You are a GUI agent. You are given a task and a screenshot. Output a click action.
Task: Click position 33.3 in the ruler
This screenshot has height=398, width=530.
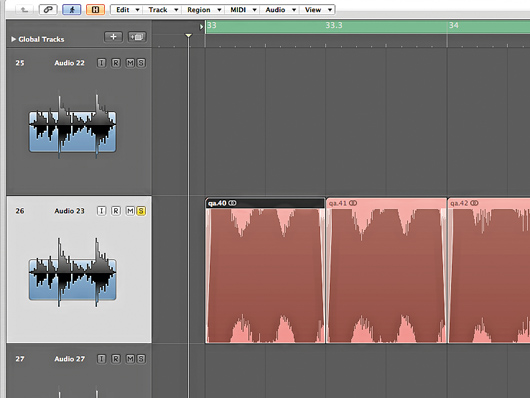point(334,25)
